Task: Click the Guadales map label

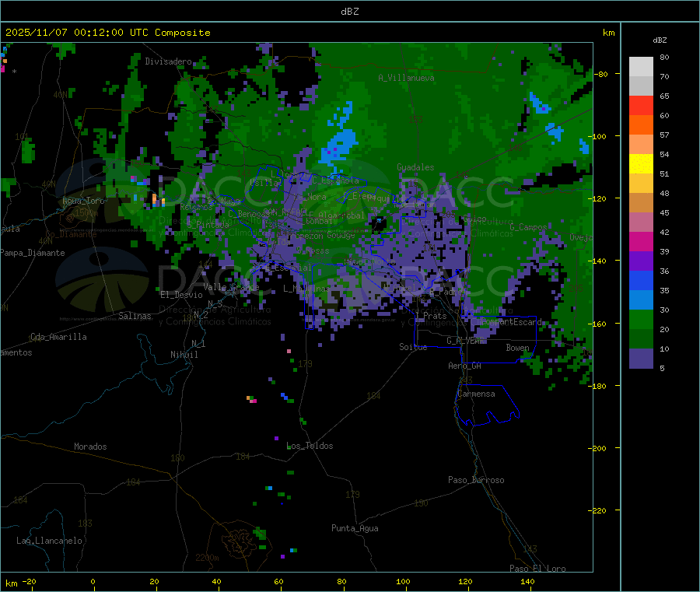Action: 415,167
